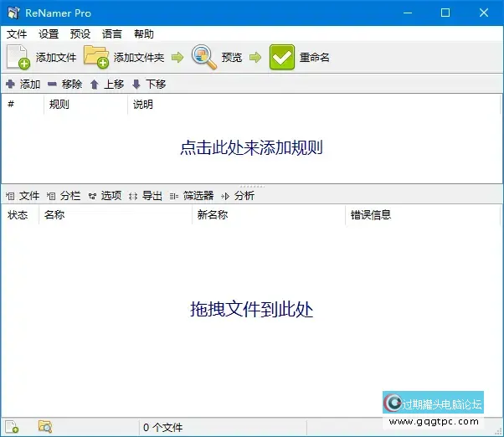The image size is (504, 437).
Task: Click the minus icon to remove a rule
Action: (52, 85)
